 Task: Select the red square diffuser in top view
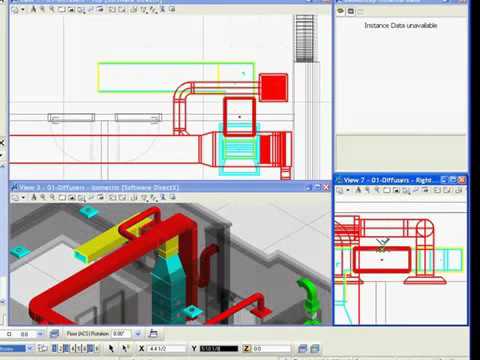point(273,88)
